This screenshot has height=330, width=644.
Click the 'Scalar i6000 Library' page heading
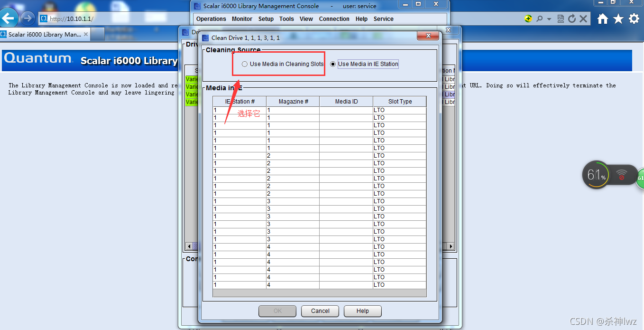(x=129, y=61)
